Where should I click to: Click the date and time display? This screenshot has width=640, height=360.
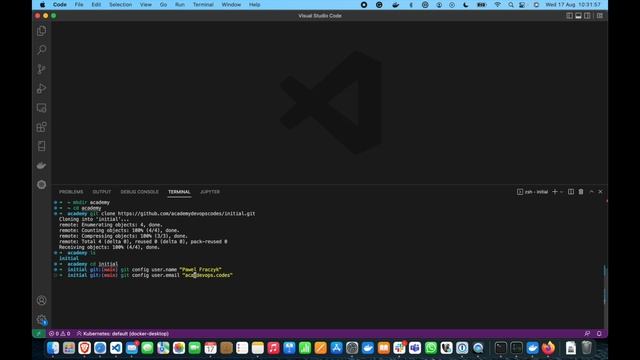(x=573, y=4)
